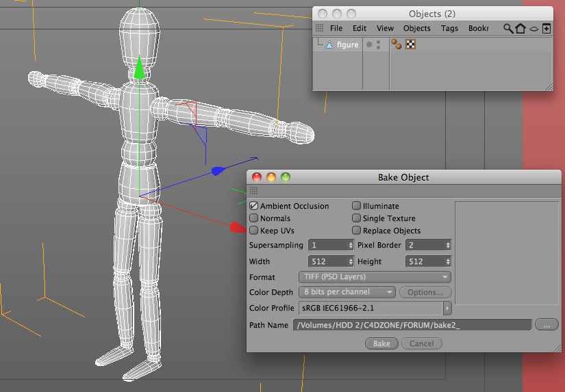Click the home icon in Objects panel
The height and width of the screenshot is (392, 565).
(520, 29)
